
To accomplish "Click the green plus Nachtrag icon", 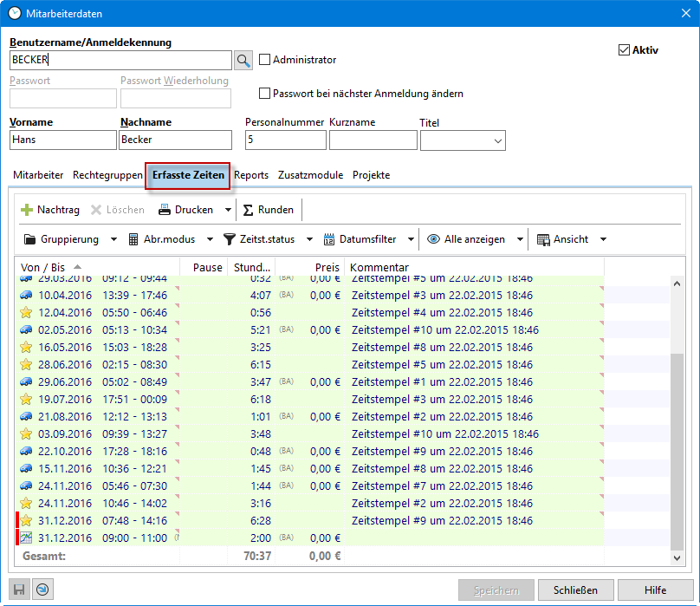I will point(27,210).
